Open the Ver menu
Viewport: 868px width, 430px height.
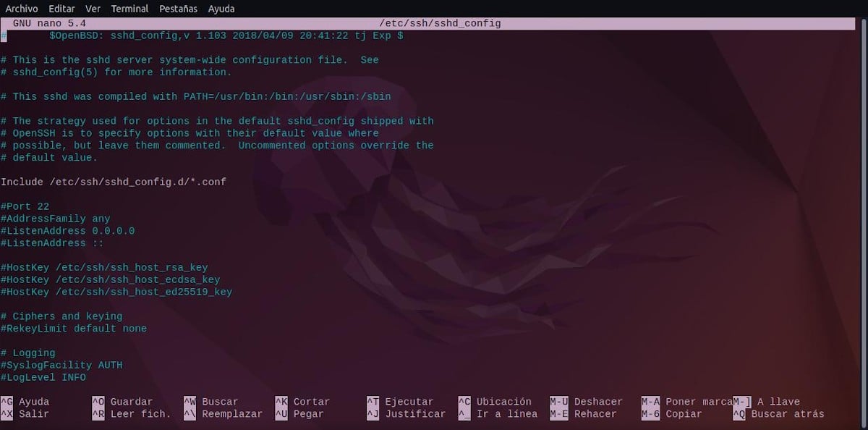[92, 9]
